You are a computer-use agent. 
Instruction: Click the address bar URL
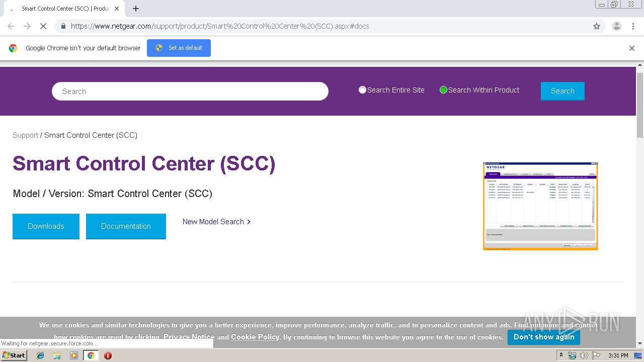coord(220,26)
